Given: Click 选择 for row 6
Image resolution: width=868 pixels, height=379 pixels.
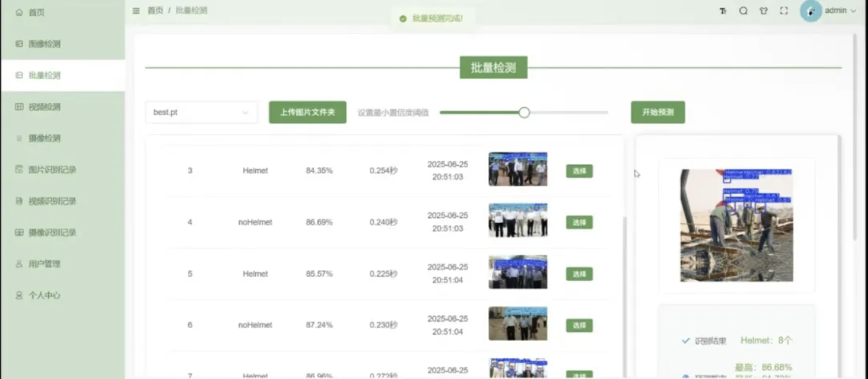Looking at the screenshot, I should point(579,326).
